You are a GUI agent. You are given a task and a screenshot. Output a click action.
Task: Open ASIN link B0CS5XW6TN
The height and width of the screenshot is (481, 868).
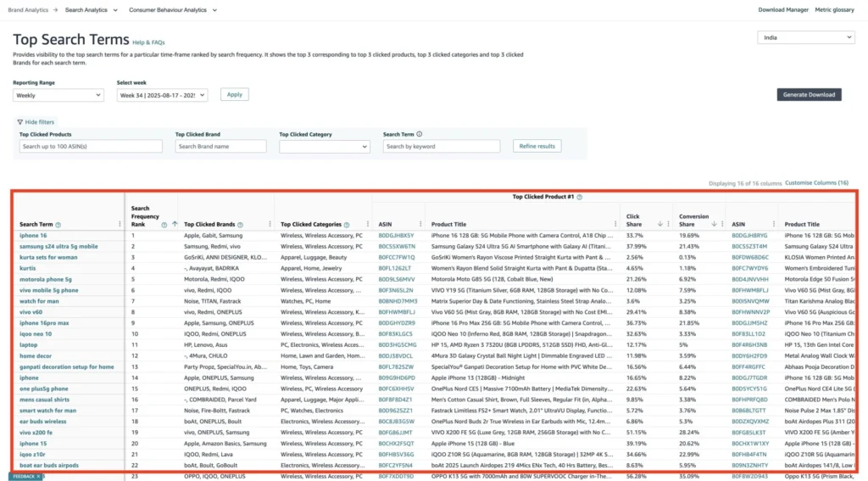[x=397, y=247]
